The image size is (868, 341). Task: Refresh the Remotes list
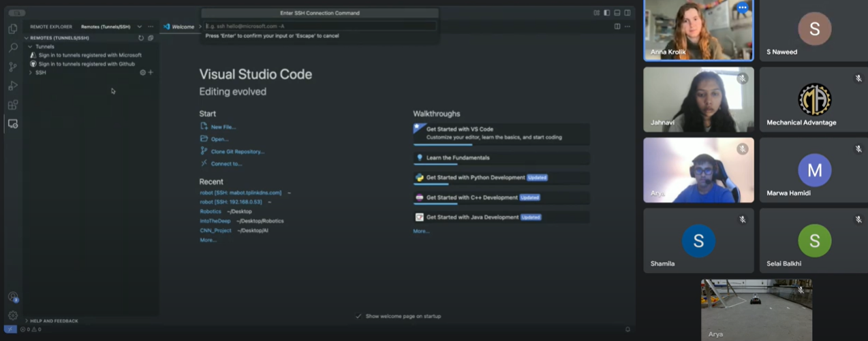pyautogui.click(x=141, y=38)
